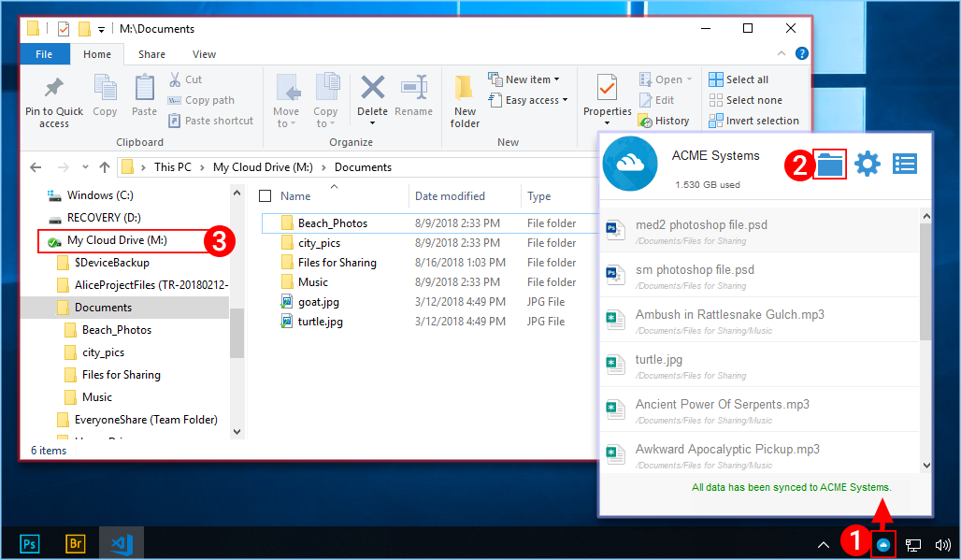Open Explorer Help question mark icon
The width and height of the screenshot is (961, 560).
coord(802,53)
